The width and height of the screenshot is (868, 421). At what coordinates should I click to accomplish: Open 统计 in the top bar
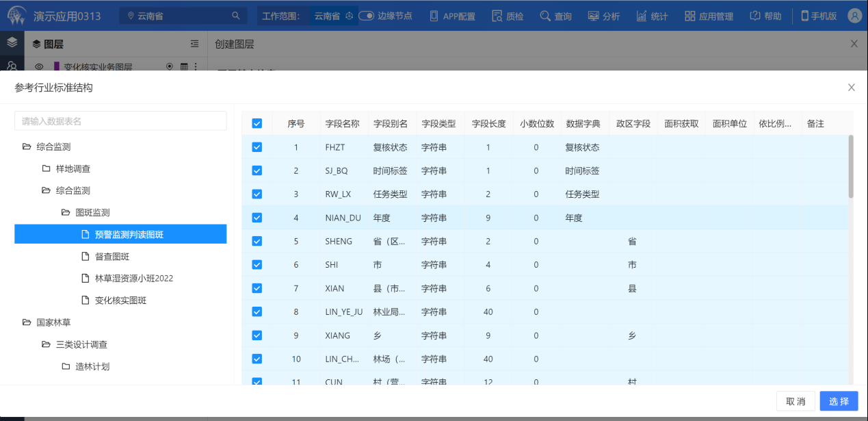point(652,16)
